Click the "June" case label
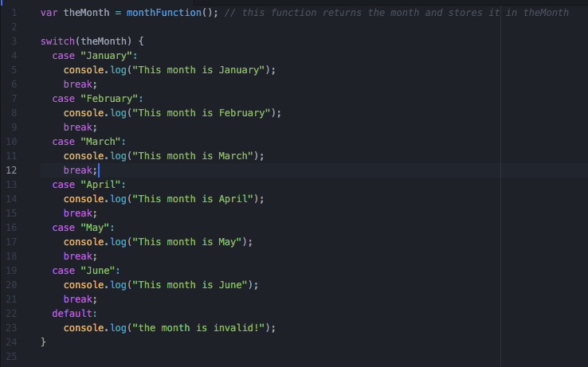Image resolution: width=588 pixels, height=367 pixels. (x=97, y=271)
